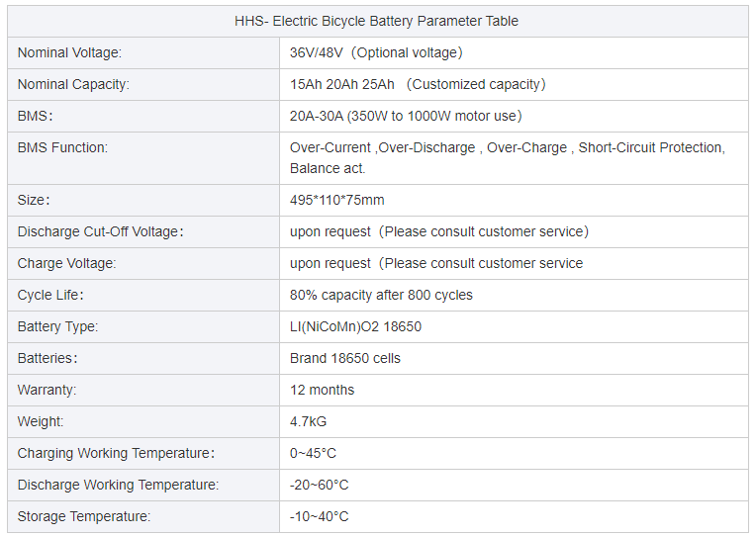Viewport: 756px width, 537px height.
Task: Select the Discharge Cut-Off Voltage label
Action: tap(101, 231)
